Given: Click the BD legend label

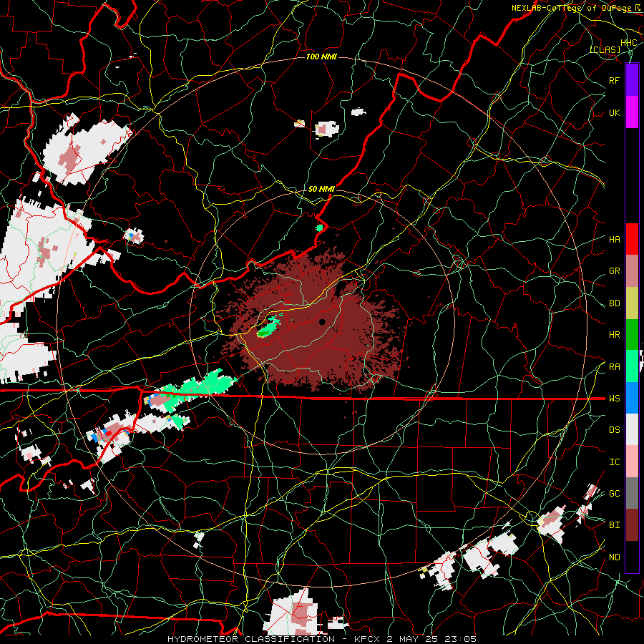Looking at the screenshot, I should tap(614, 303).
